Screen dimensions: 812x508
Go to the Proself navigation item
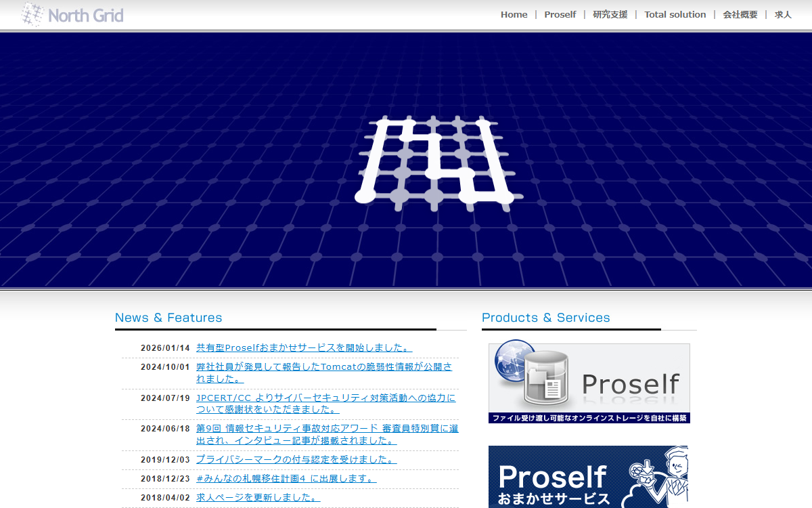(560, 14)
